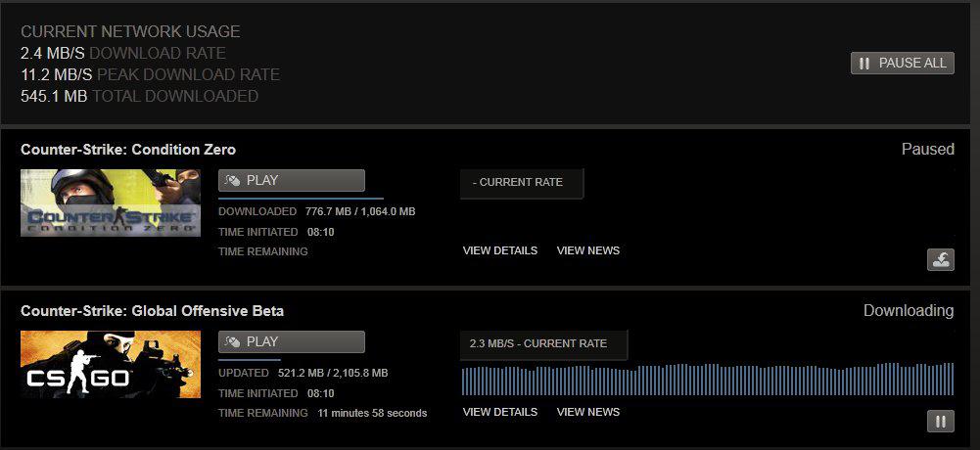
Task: Select the Counter-Strike: Condition Zero title
Action: (128, 150)
